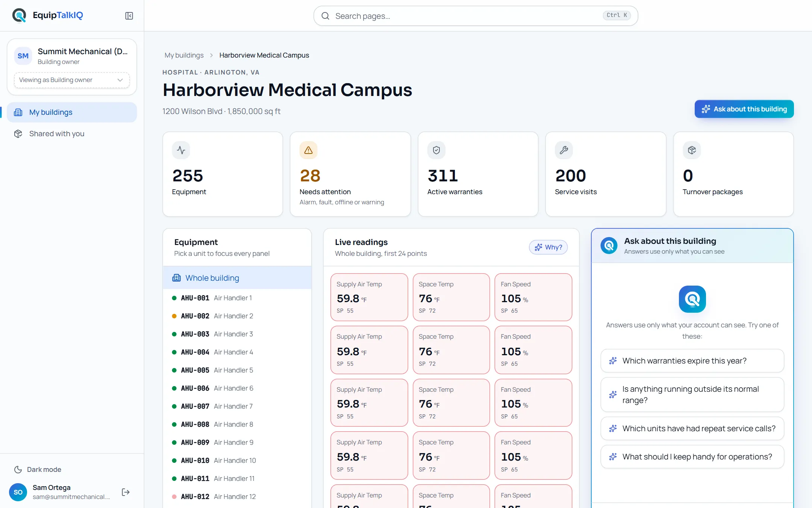This screenshot has height=508, width=812.
Task: Toggle Dark mode
Action: click(38, 470)
